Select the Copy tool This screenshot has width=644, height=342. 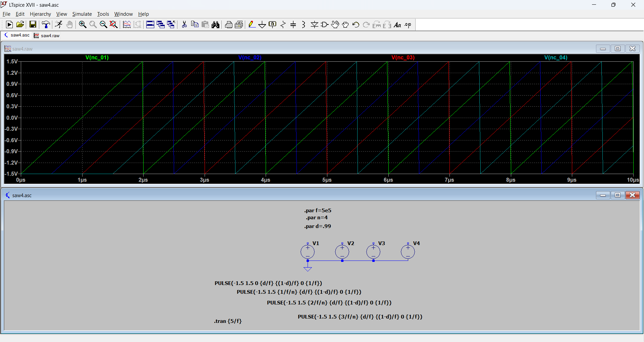pos(195,24)
